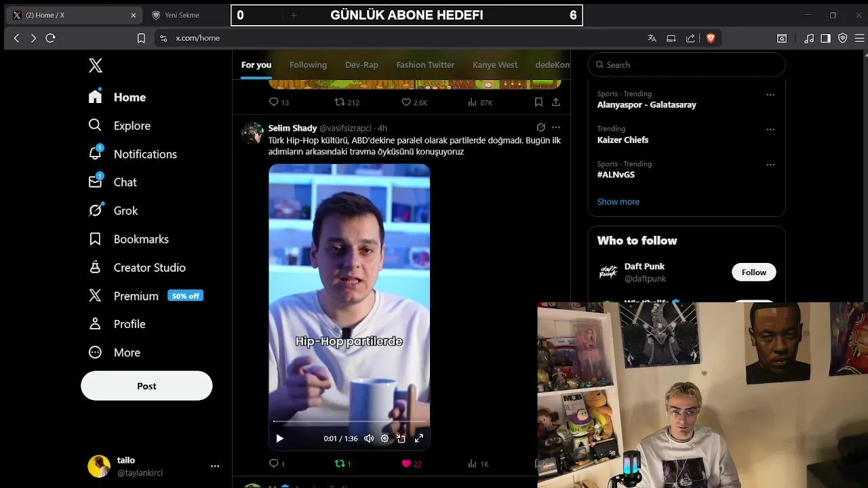Open options for #ALNvGS trend
868x488 pixels.
pos(770,165)
